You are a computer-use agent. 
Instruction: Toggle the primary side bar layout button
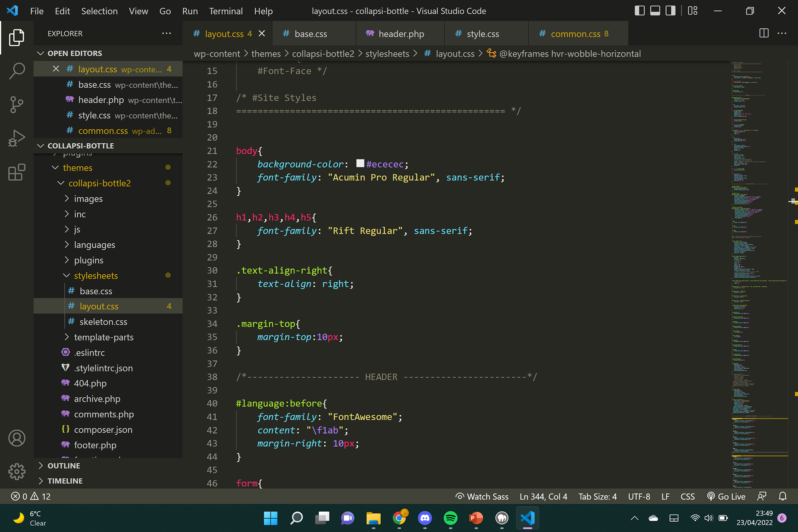[640, 11]
